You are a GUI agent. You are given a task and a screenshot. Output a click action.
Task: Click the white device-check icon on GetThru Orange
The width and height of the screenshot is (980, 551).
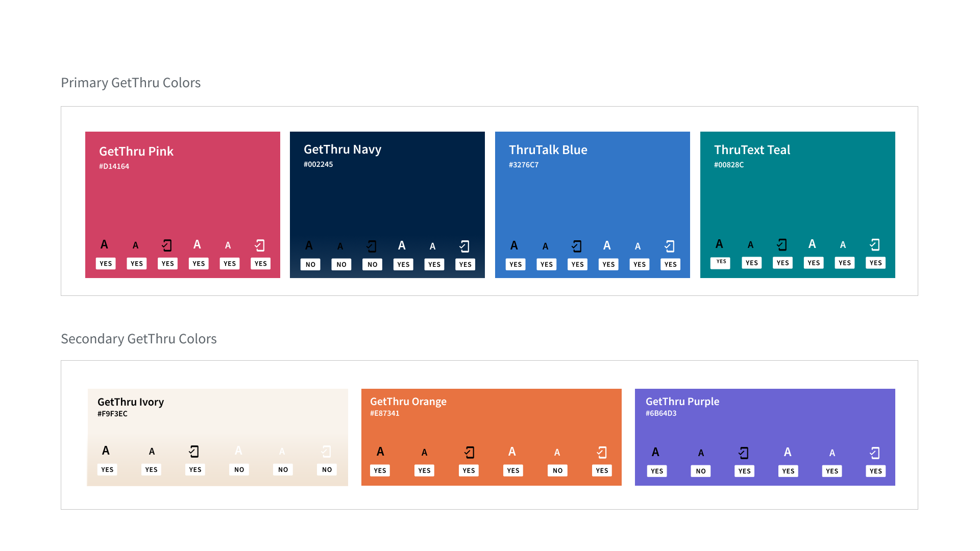pos(602,453)
